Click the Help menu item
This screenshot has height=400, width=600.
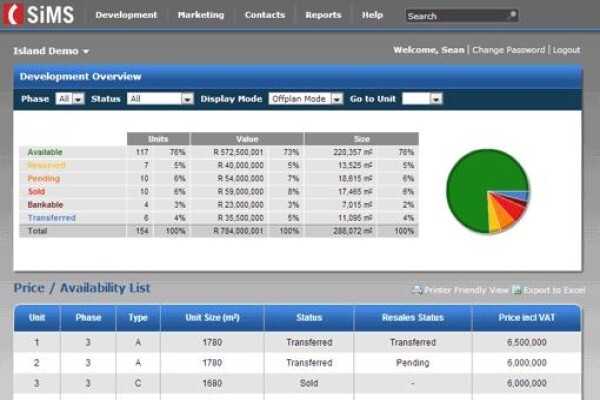coord(372,15)
